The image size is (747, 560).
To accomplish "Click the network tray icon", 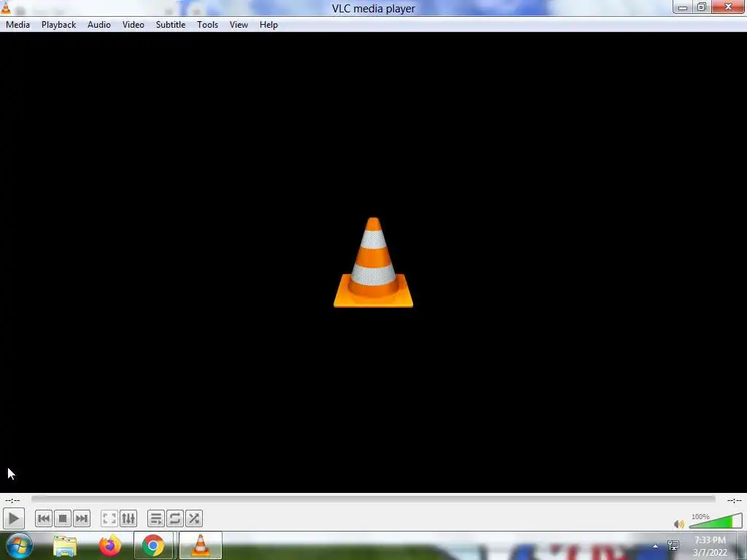I will pos(673,545).
